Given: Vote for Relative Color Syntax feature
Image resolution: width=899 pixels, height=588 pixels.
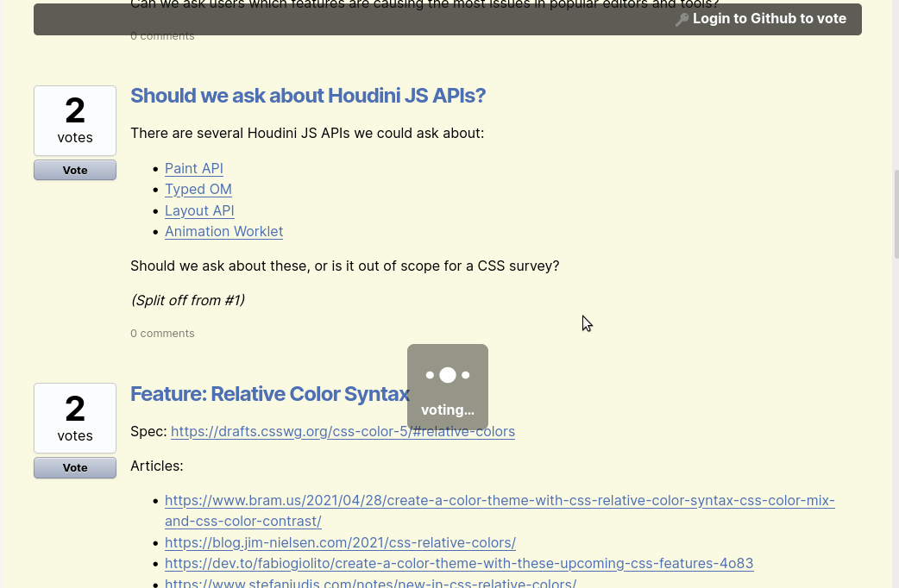Looking at the screenshot, I should (75, 467).
